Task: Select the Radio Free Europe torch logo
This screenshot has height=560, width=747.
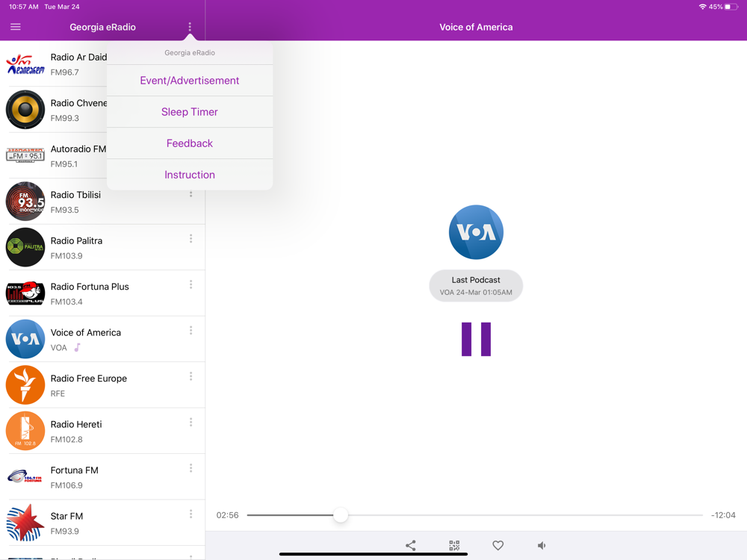Action: [x=25, y=385]
